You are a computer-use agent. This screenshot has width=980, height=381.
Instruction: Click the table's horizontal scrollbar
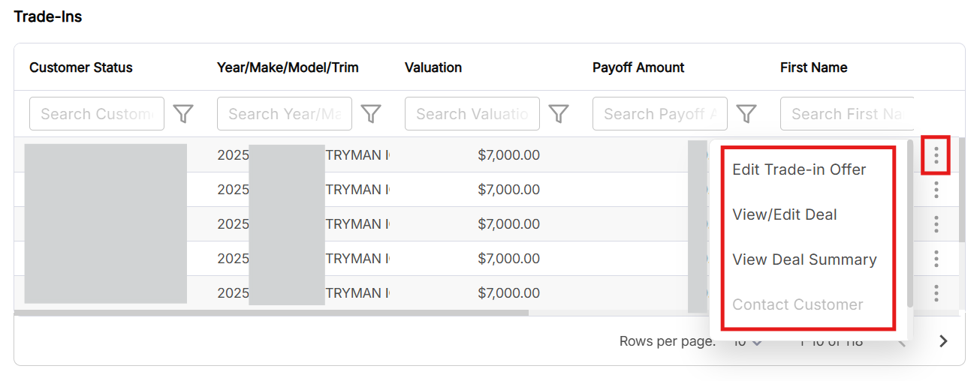click(270, 313)
